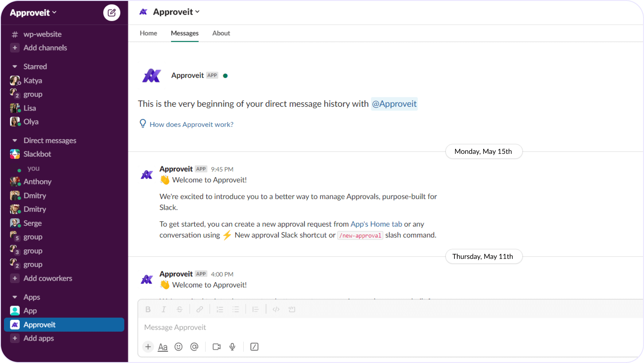Click Add channels
The height and width of the screenshot is (363, 644).
pos(45,48)
